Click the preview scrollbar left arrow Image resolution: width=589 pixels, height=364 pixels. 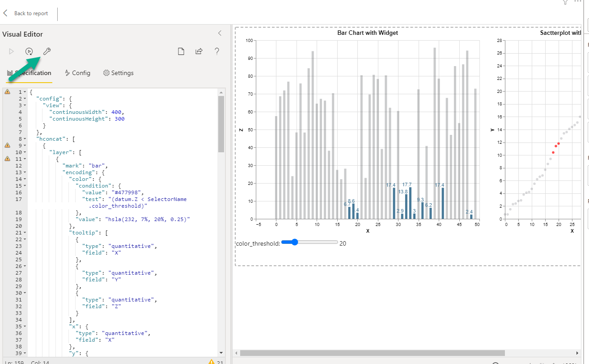[237, 353]
